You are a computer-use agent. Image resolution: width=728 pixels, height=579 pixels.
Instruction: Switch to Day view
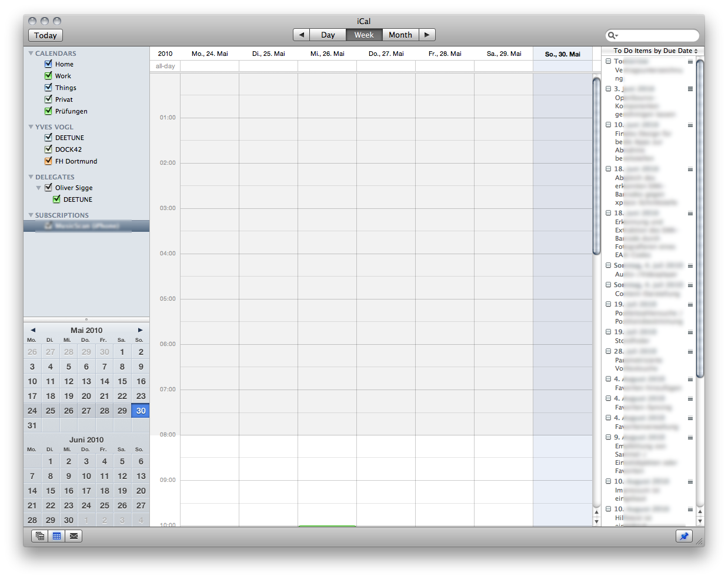point(328,35)
